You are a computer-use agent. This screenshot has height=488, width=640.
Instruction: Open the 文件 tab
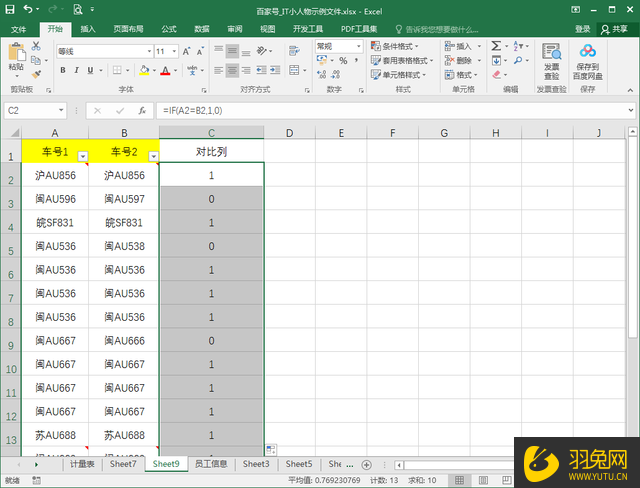[x=18, y=29]
